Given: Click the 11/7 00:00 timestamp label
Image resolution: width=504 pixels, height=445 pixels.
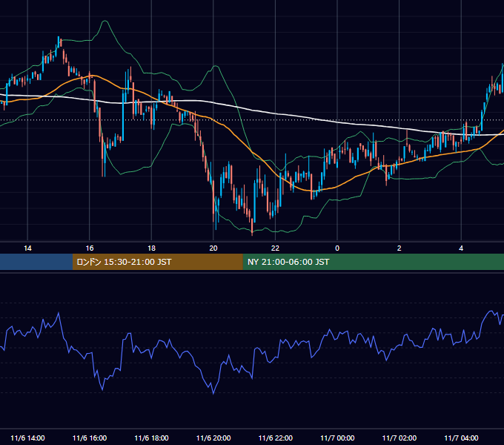Looking at the screenshot, I should pyautogui.click(x=337, y=438).
